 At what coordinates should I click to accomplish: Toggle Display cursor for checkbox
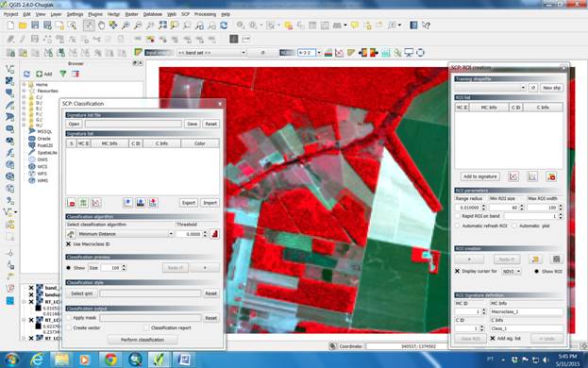[x=458, y=271]
